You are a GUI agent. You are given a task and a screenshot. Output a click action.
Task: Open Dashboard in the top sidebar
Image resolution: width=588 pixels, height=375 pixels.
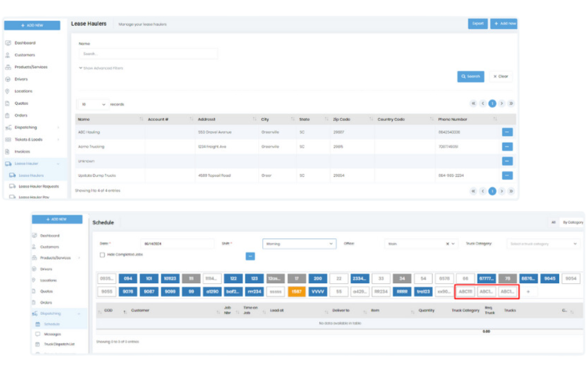pos(25,43)
